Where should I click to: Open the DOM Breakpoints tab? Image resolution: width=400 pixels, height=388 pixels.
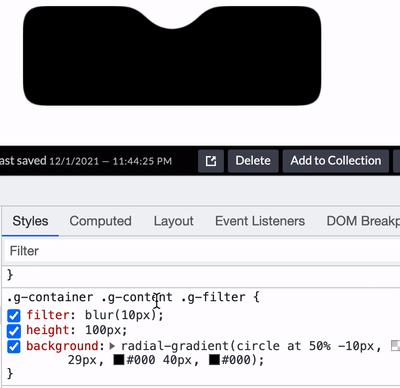pyautogui.click(x=363, y=221)
